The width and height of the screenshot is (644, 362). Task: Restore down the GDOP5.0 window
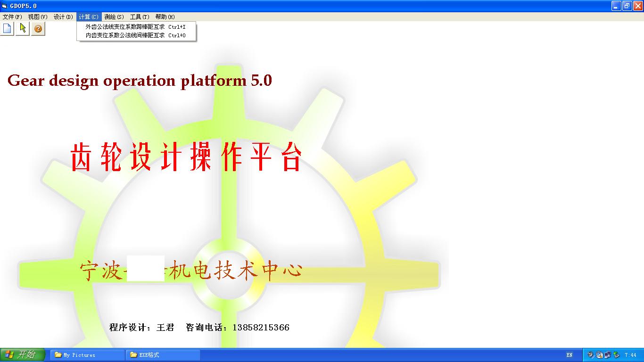pos(627,6)
